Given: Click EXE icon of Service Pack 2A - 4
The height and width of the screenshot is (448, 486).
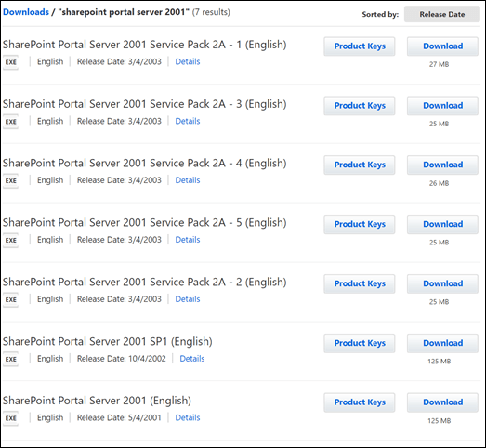Looking at the screenshot, I should point(10,181).
